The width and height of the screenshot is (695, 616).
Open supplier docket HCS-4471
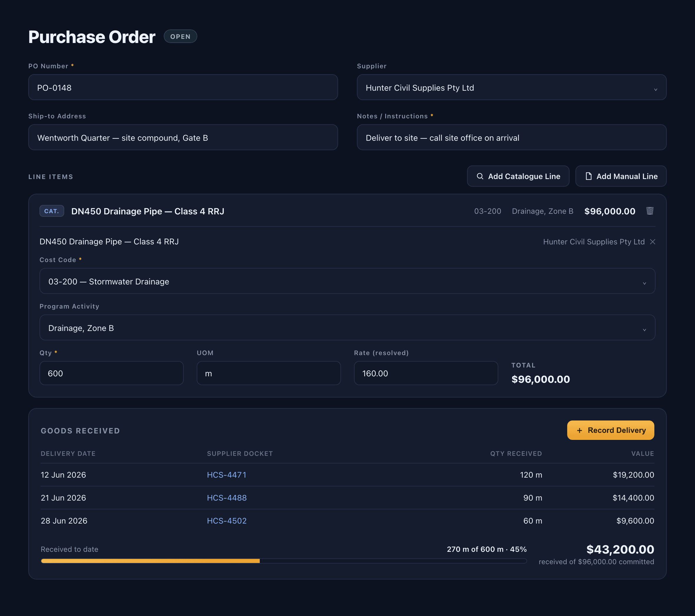tap(226, 475)
